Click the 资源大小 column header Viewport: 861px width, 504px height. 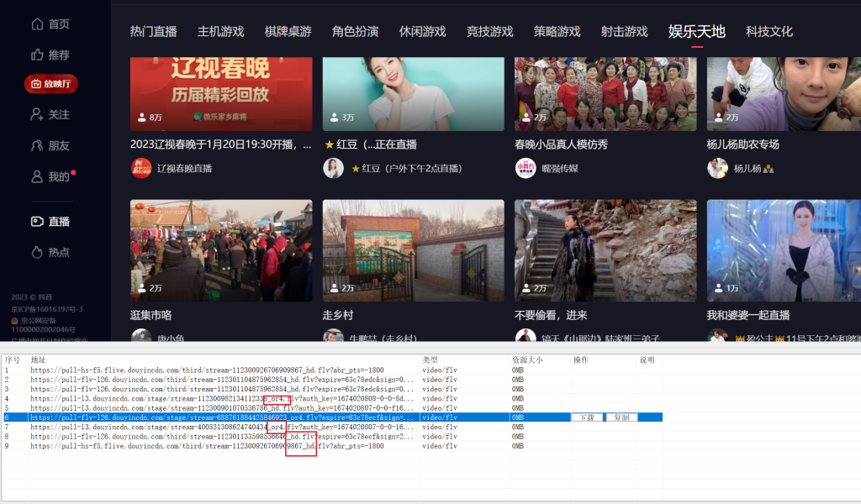[x=527, y=360]
